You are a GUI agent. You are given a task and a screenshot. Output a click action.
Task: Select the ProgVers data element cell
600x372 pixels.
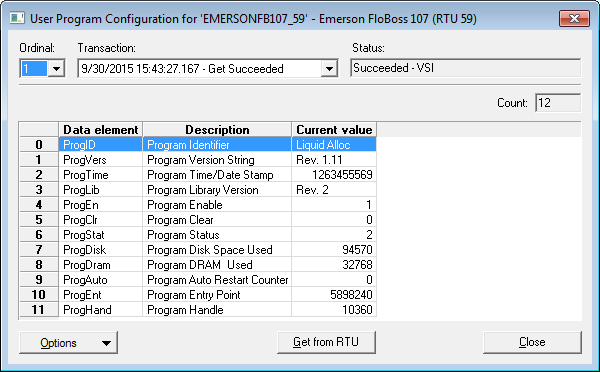click(x=101, y=160)
